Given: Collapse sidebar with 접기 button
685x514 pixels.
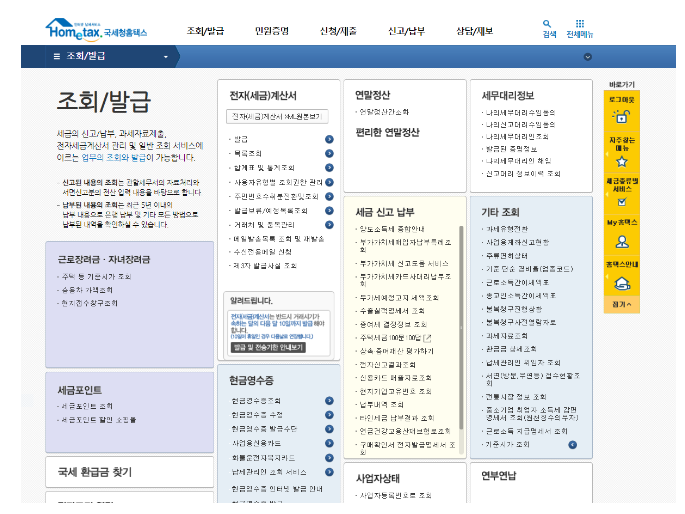Looking at the screenshot, I should pos(622,304).
